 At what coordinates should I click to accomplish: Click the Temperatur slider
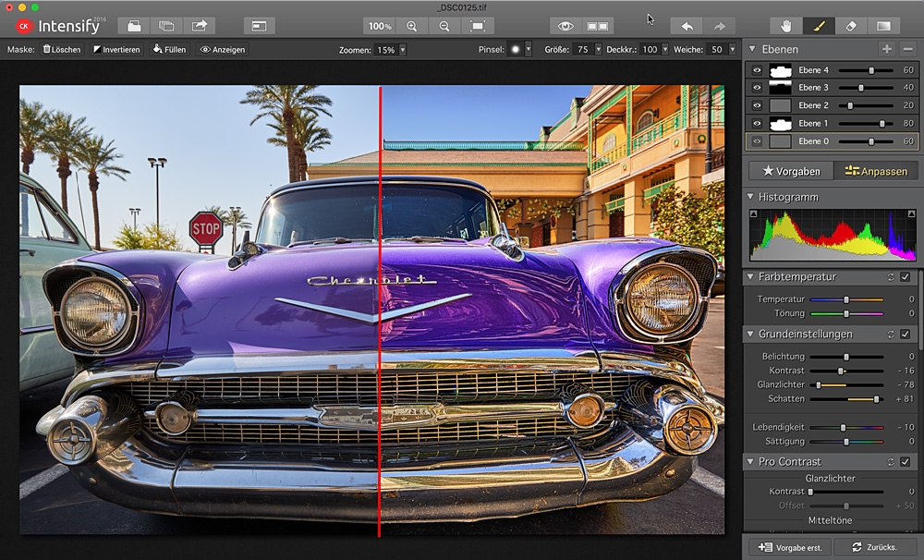tap(846, 299)
